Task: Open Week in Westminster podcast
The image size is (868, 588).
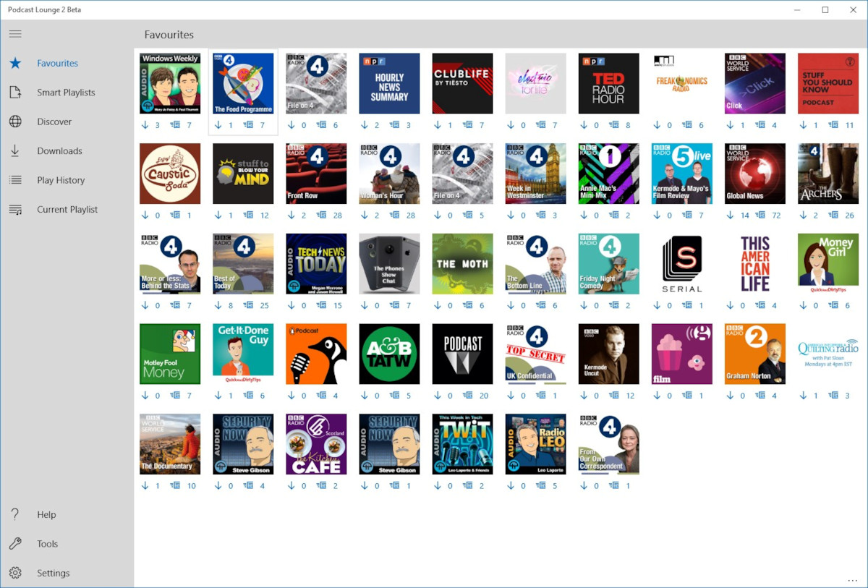Action: tap(535, 174)
